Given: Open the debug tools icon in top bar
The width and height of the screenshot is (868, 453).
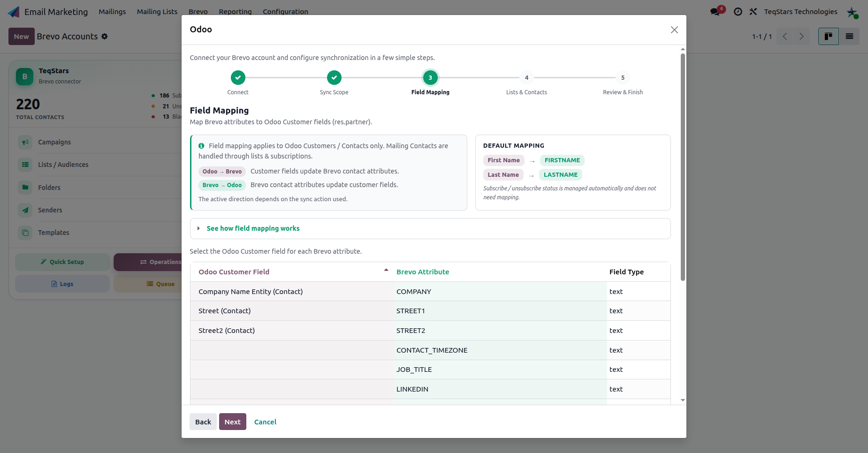Looking at the screenshot, I should [x=753, y=12].
